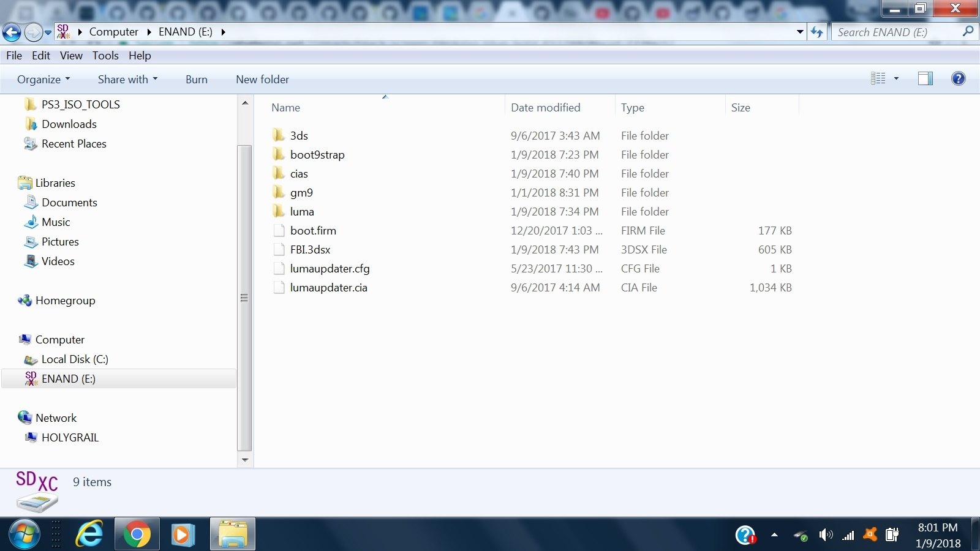Open the Music library

[x=56, y=222]
